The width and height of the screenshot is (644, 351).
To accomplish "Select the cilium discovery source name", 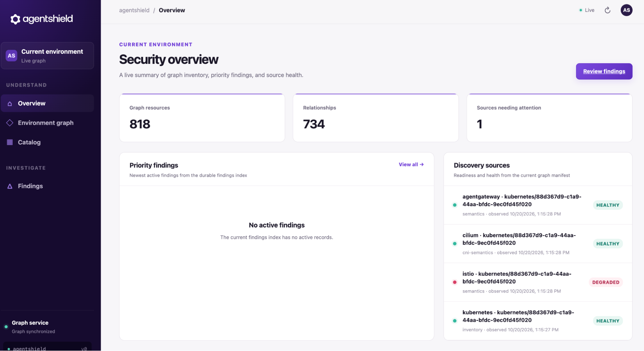I will pyautogui.click(x=519, y=239).
